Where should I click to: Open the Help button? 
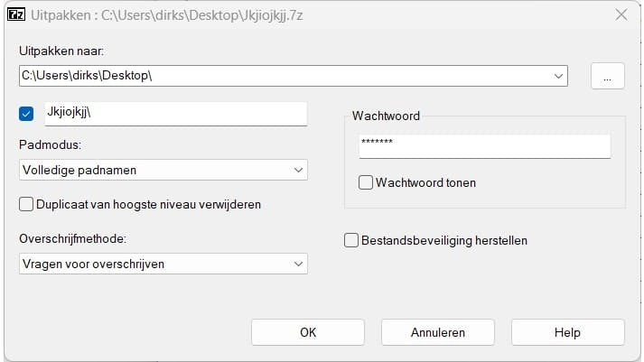(x=567, y=332)
